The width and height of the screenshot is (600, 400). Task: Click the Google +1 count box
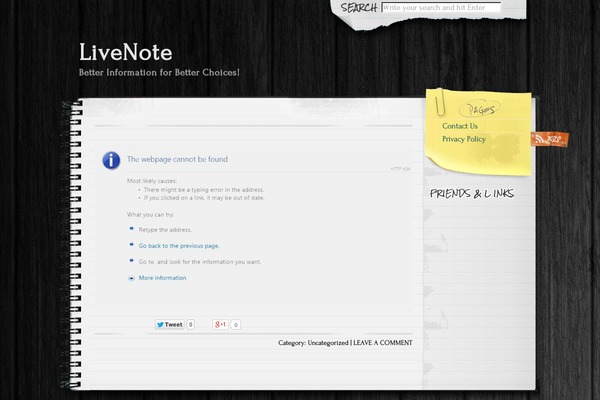pos(236,325)
